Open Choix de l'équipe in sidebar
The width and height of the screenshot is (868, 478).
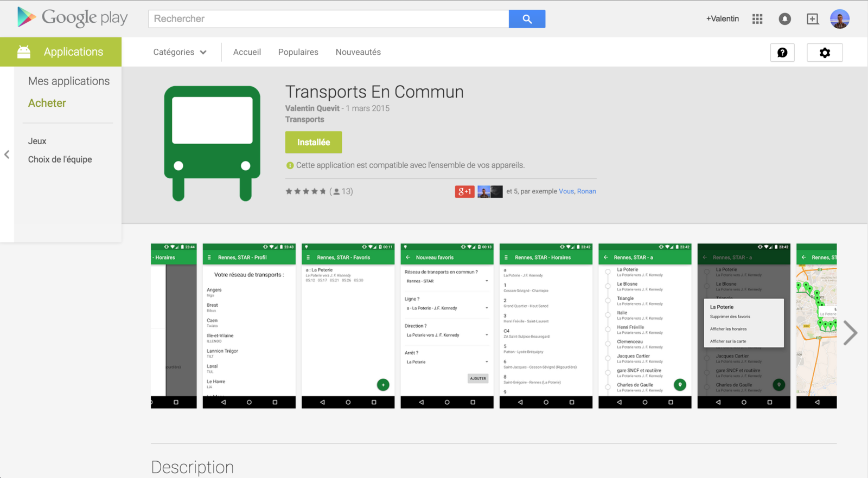coord(60,159)
